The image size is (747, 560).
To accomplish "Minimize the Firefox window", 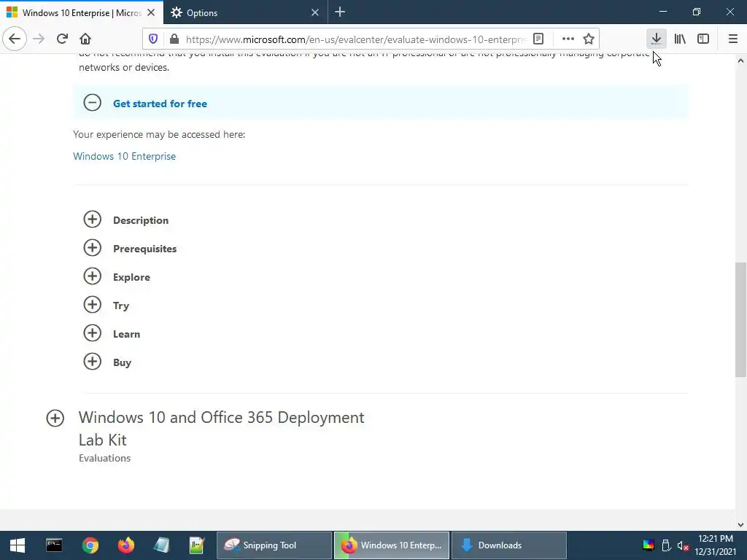I will [662, 12].
